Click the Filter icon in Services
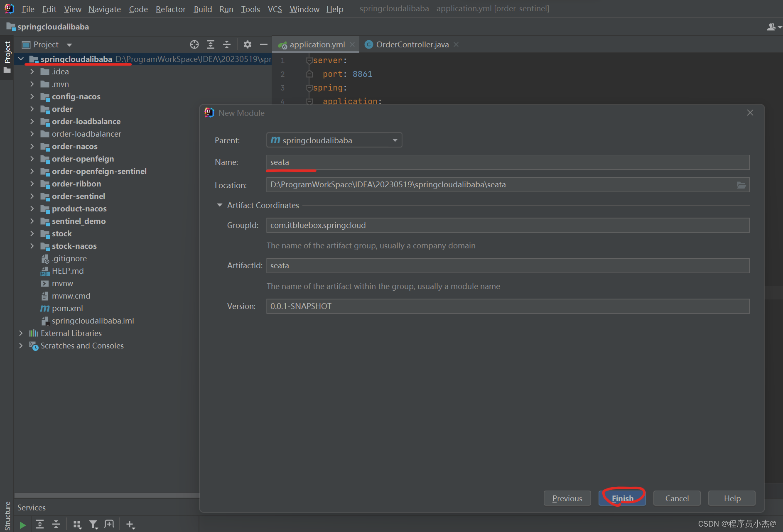Image resolution: width=783 pixels, height=532 pixels. pyautogui.click(x=93, y=525)
